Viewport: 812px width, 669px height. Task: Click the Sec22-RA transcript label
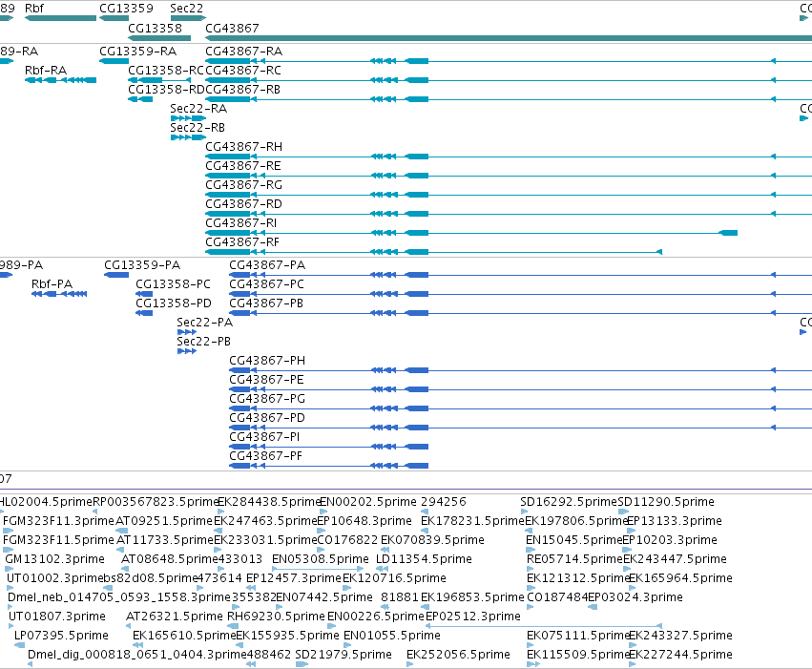pos(198,109)
